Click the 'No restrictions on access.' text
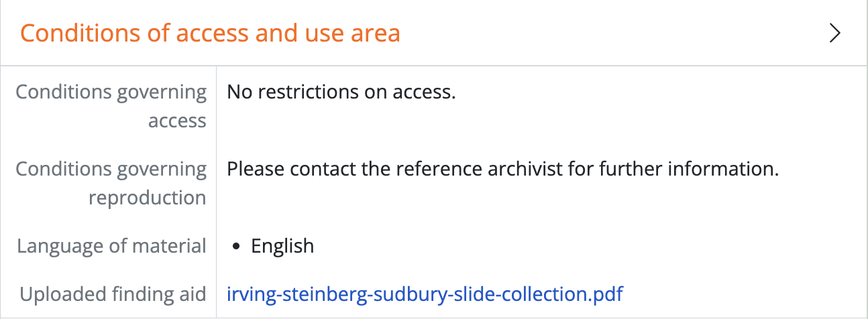Image resolution: width=868 pixels, height=319 pixels. 341,92
